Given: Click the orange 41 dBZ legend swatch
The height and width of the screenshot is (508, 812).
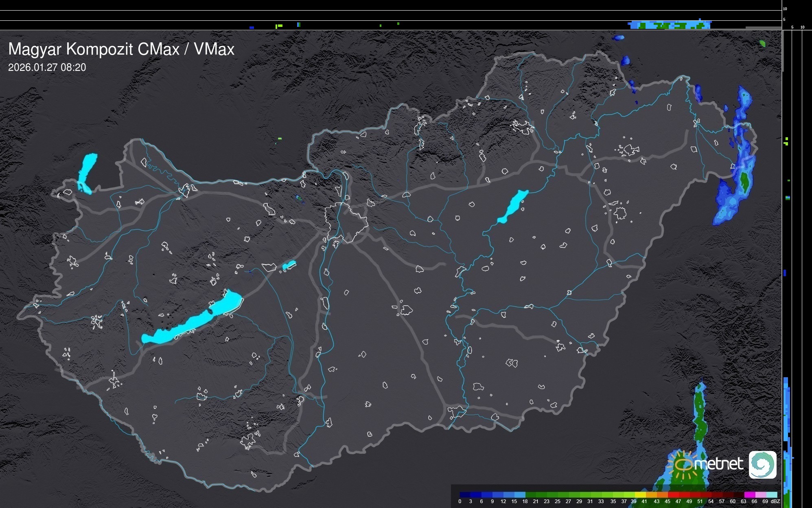Looking at the screenshot, I should (651, 495).
